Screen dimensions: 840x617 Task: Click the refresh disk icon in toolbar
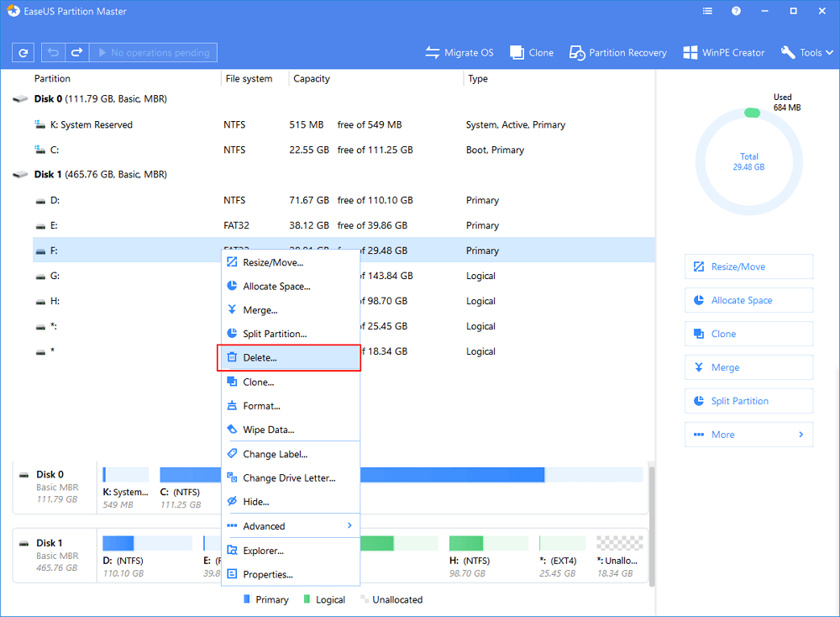point(23,52)
